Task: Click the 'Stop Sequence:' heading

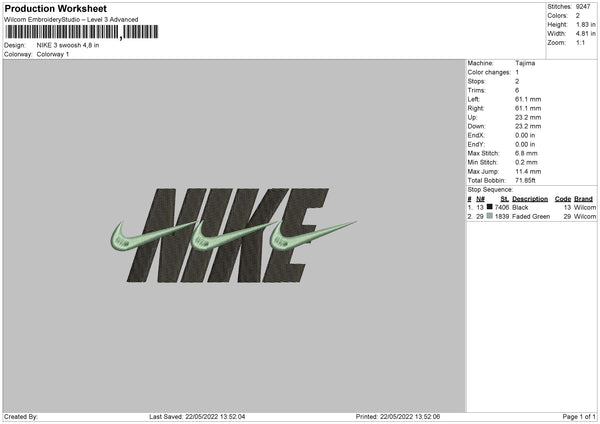Action: [490, 189]
